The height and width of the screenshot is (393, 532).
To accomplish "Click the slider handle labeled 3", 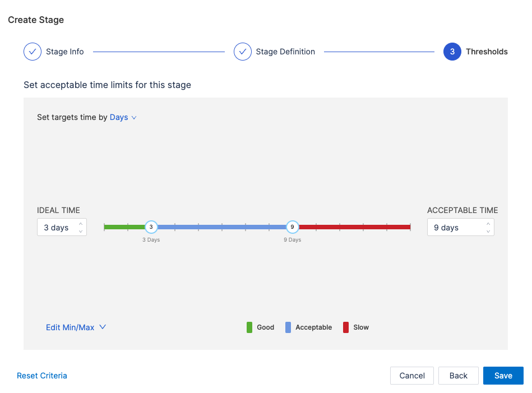I will tap(151, 227).
